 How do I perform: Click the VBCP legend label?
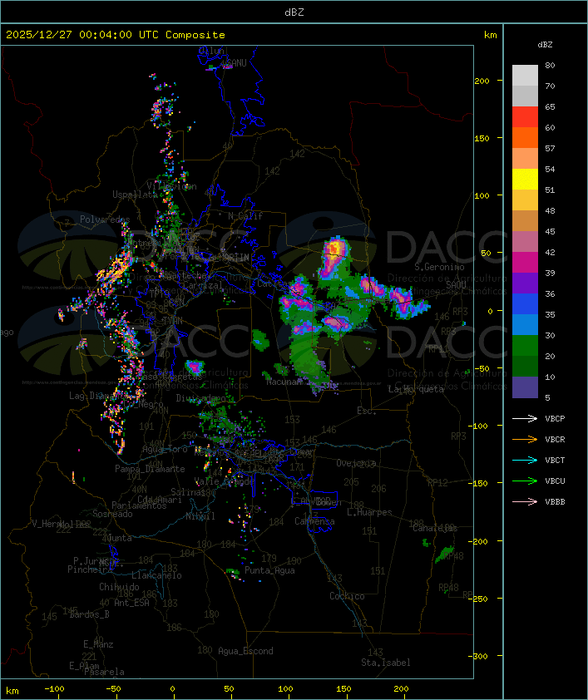555,419
